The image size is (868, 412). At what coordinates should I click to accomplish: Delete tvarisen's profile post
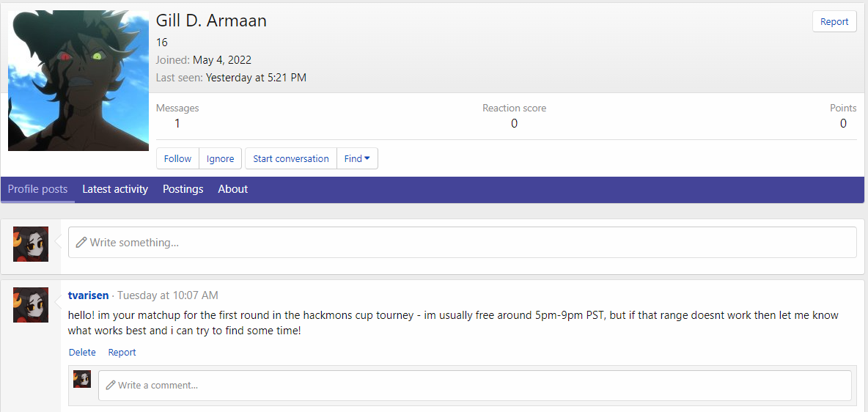pos(82,352)
